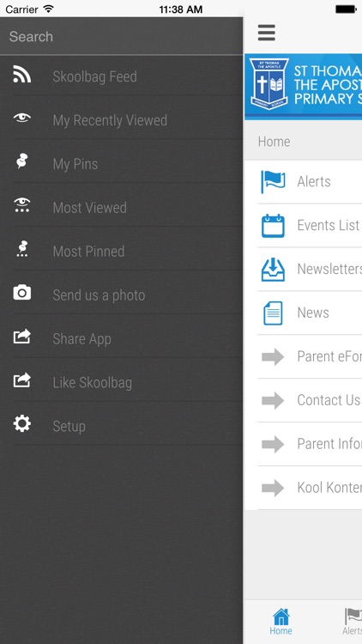This screenshot has height=644, width=362.
Task: Tap the St Thomas the Apostle school banner
Action: (304, 86)
